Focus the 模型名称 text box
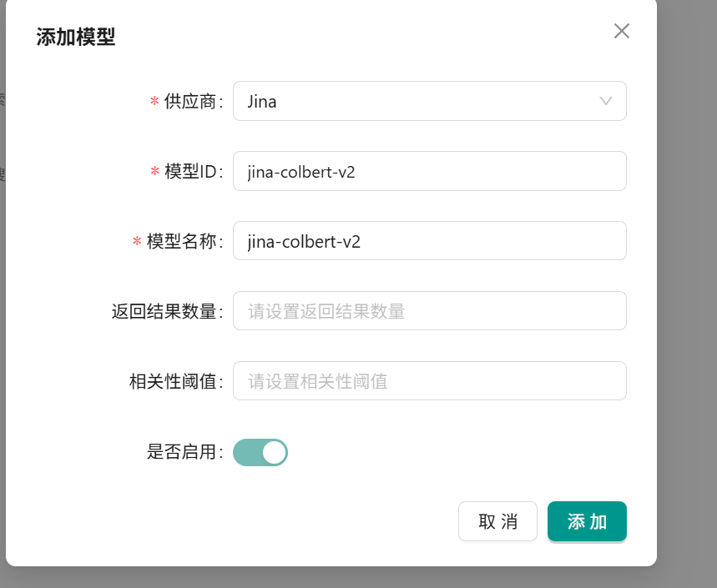Viewport: 717px width, 588px height. tap(429, 241)
